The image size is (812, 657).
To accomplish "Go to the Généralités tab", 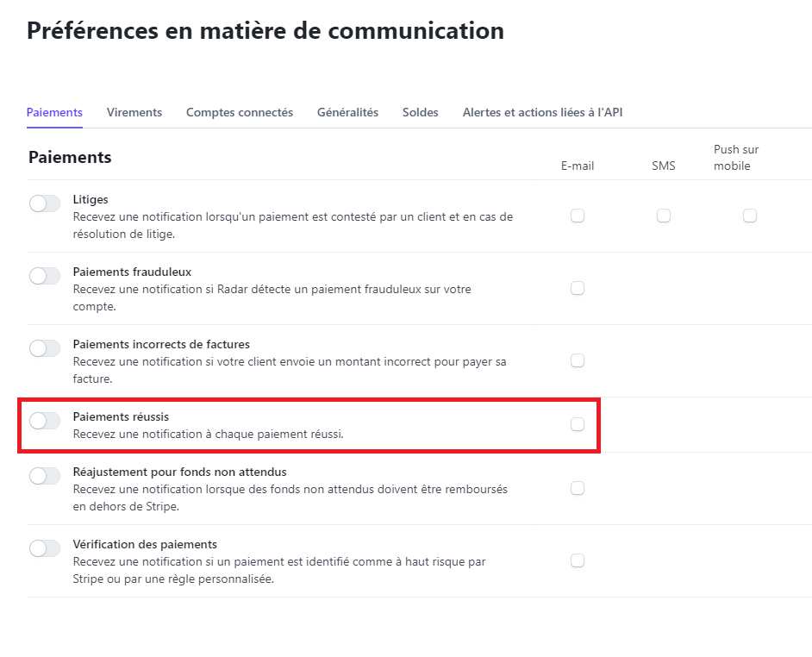I will (x=347, y=112).
